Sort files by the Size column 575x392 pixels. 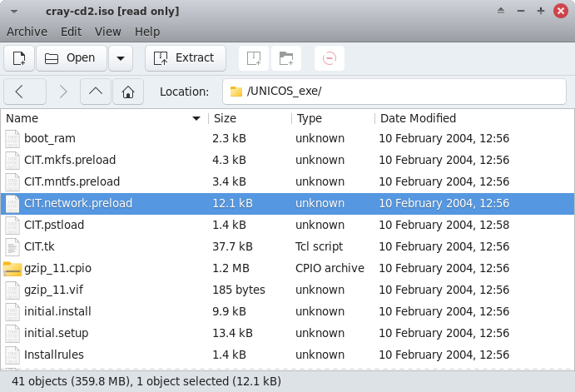226,118
